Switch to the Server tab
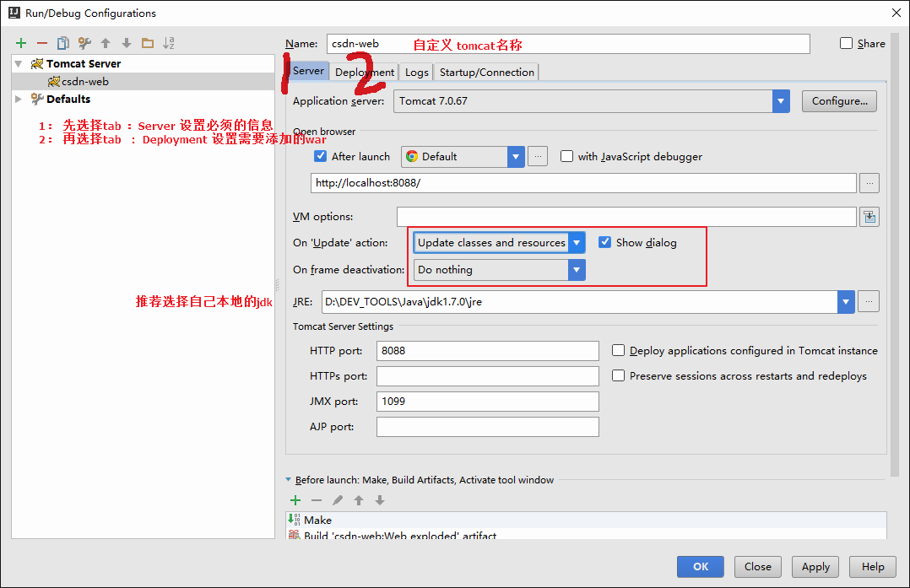The height and width of the screenshot is (588, 910). click(308, 71)
